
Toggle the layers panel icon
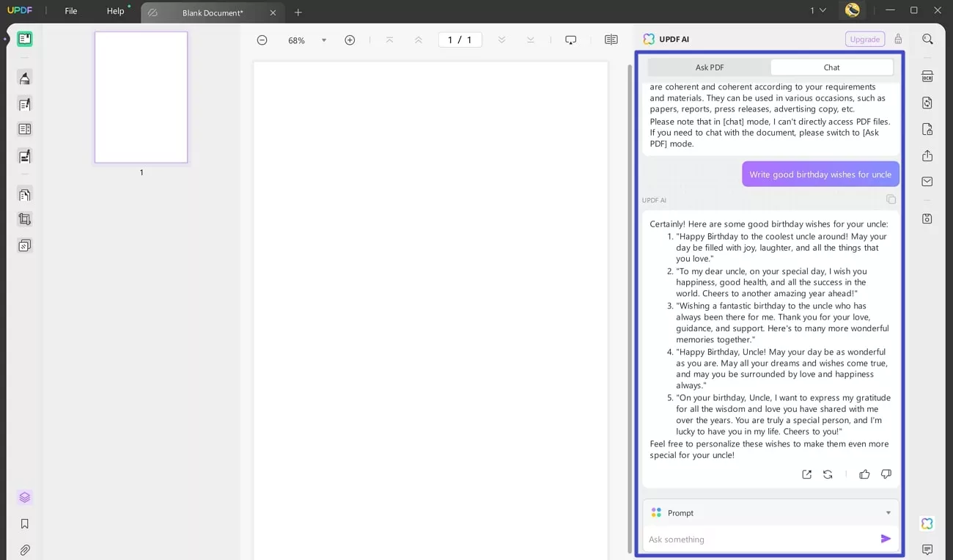(x=25, y=498)
